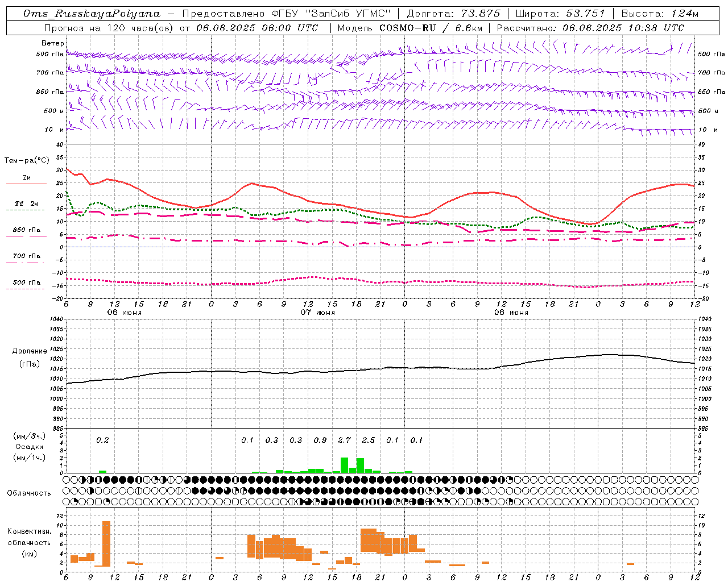Viewport: 728px width, 582px height.
Task: Click the 2.5 three-hour precipitation value
Action: 369,440
